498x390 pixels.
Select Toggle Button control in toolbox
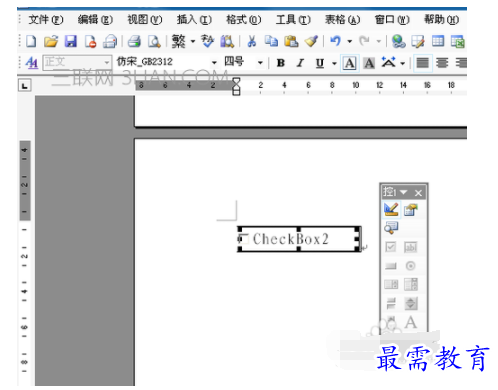point(391,303)
